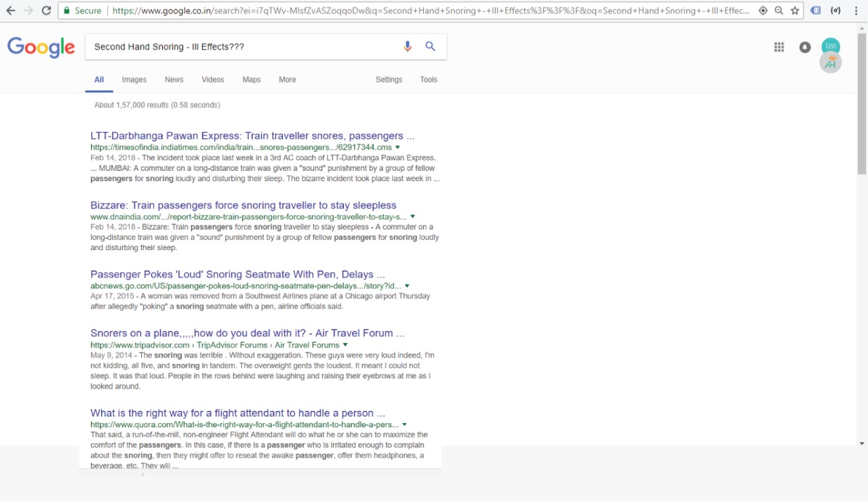Click the Google logo
Viewport: 868px width, 501px height.
point(41,47)
